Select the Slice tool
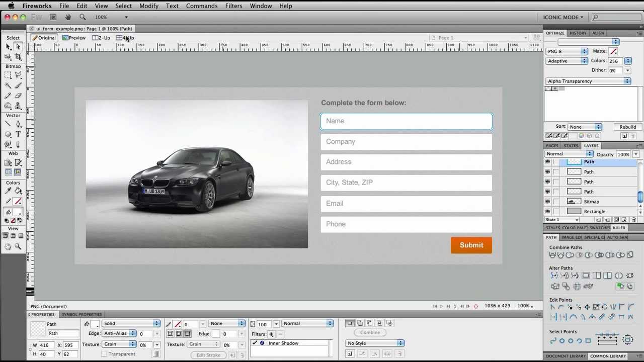644x362 pixels. 18,163
